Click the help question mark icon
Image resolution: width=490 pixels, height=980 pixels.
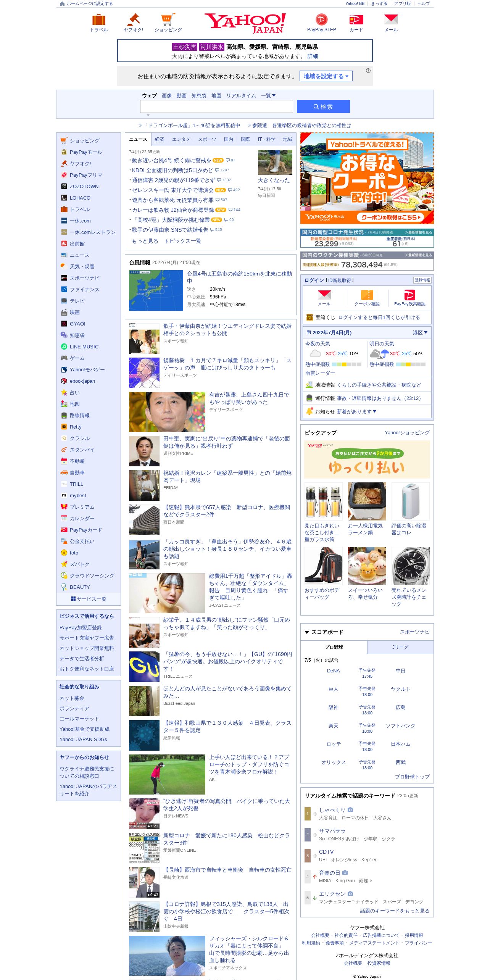(368, 71)
